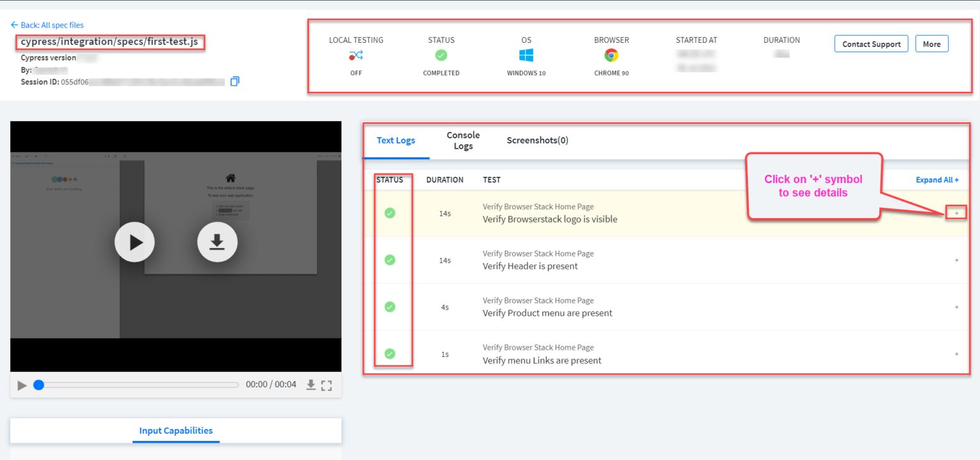Click the Windows 10 OS icon

coord(526,56)
